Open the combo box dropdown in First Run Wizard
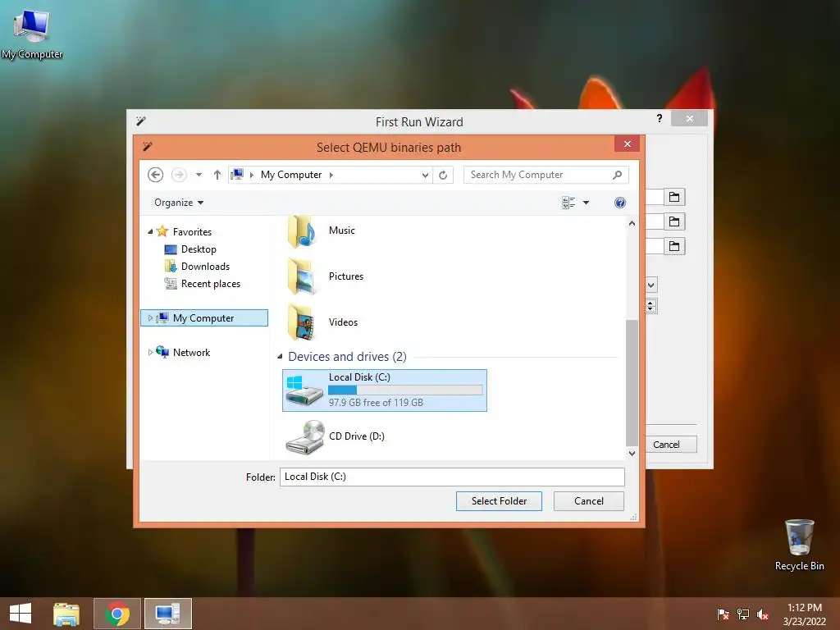Viewport: 840px width, 630px height. (x=651, y=285)
